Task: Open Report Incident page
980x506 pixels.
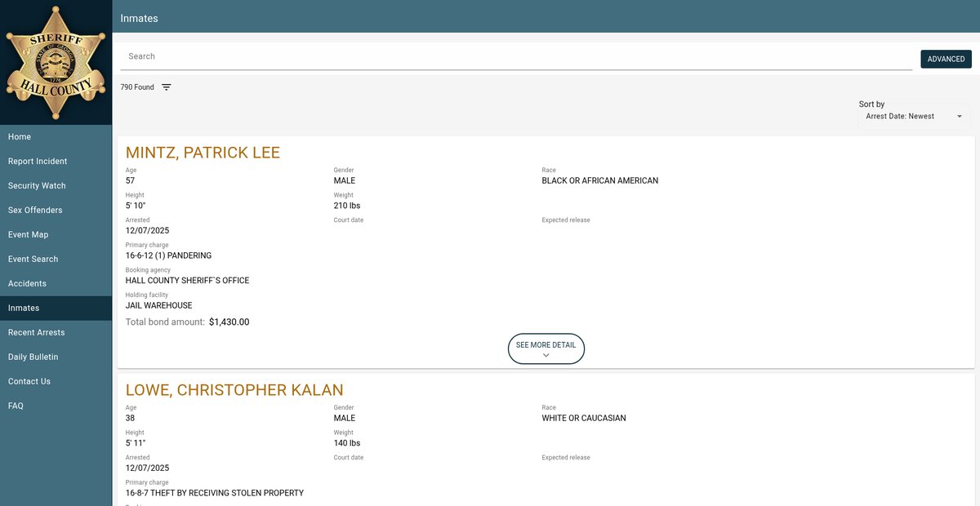Action: (x=56, y=162)
